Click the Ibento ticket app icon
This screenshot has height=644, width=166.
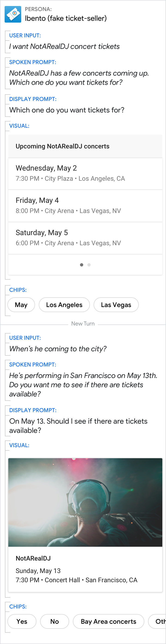13,15
